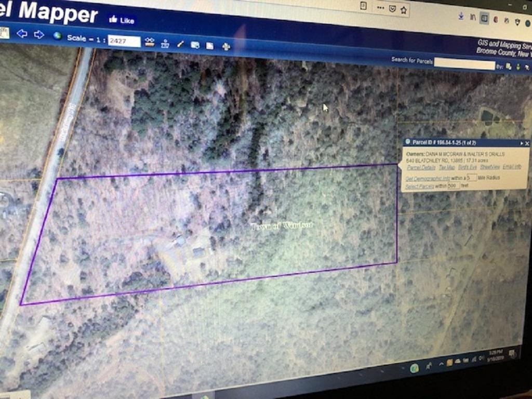The width and height of the screenshot is (532, 399).
Task: Click the Select Parcels link
Action: (419, 187)
